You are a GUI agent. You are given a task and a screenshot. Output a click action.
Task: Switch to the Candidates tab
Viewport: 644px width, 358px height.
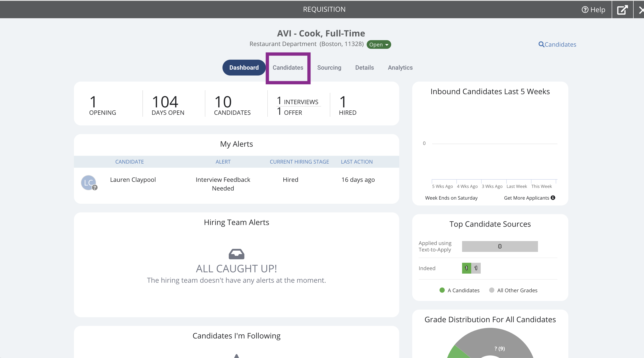tap(288, 67)
